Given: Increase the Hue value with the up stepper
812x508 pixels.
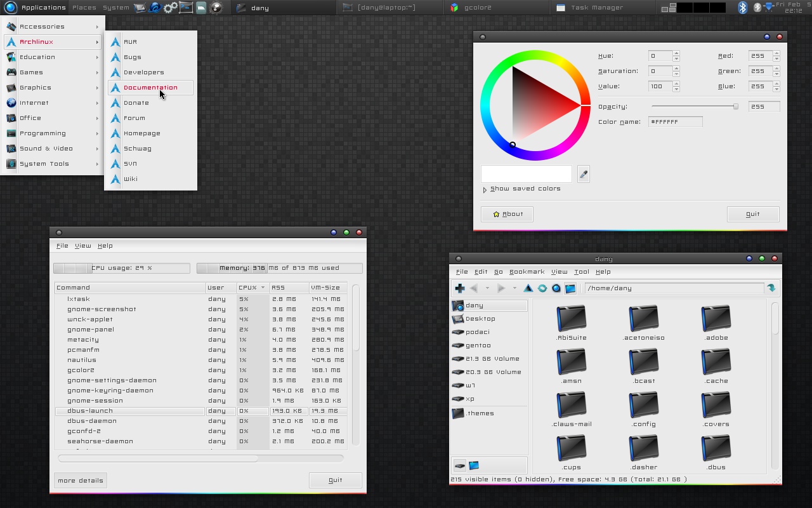Looking at the screenshot, I should click(676, 53).
